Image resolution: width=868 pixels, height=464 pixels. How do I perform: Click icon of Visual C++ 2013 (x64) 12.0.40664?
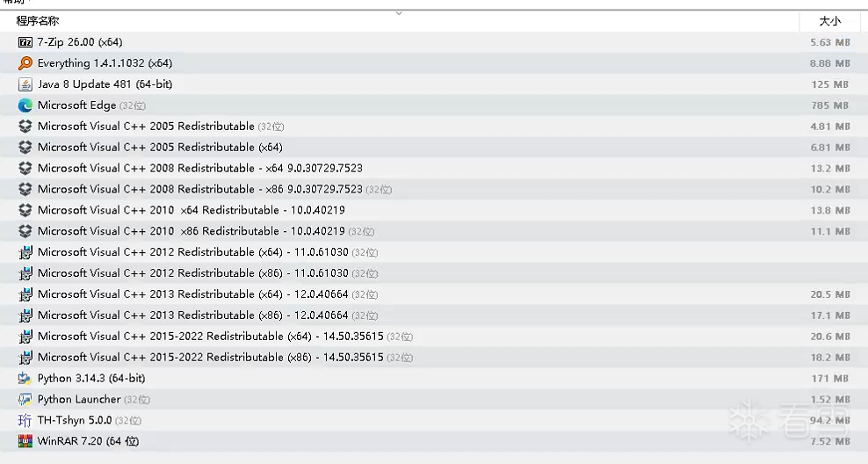(x=25, y=294)
